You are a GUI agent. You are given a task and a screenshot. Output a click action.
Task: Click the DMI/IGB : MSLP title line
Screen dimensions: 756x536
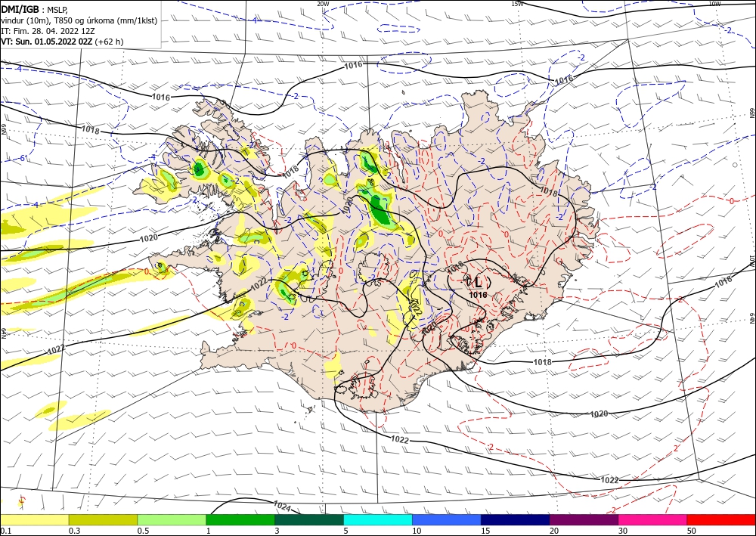tap(34, 10)
